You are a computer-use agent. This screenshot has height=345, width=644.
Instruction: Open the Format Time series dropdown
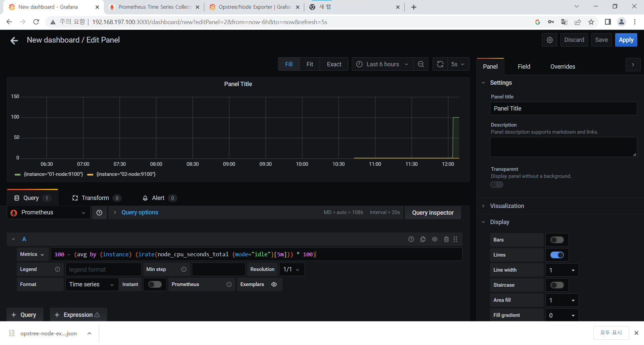coord(92,284)
